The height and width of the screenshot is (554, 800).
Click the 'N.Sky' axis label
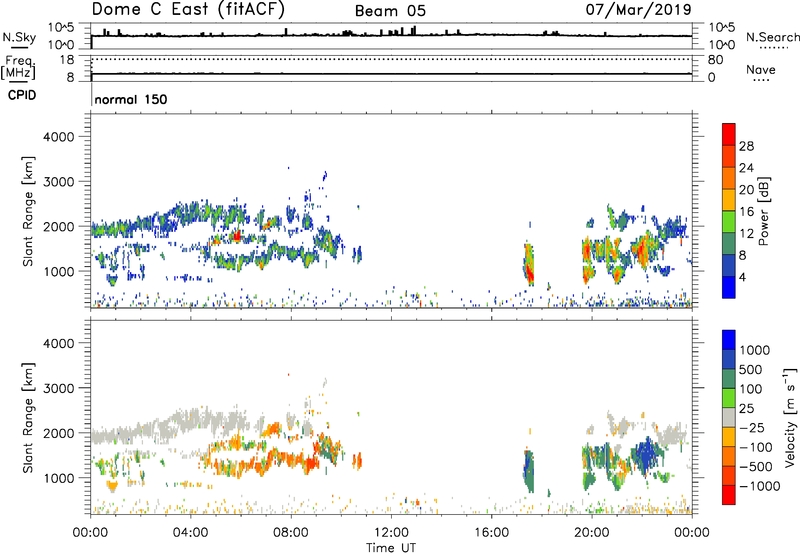(19, 37)
